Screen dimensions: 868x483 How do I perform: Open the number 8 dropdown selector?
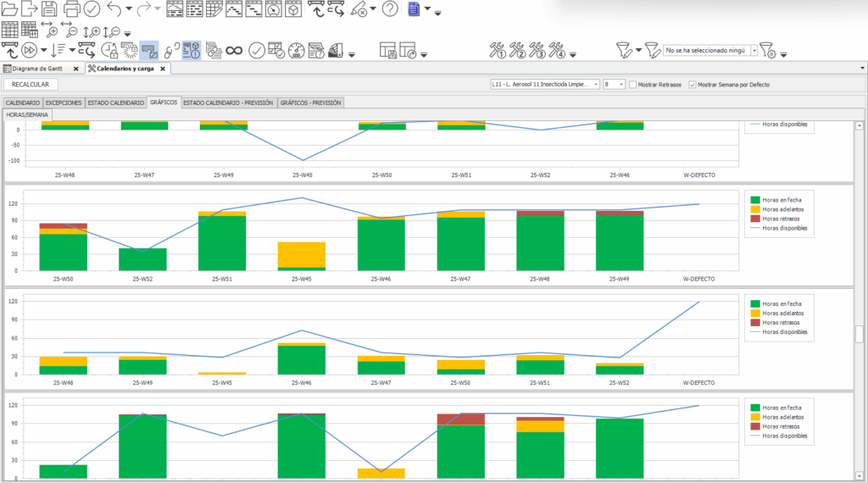[x=621, y=85]
